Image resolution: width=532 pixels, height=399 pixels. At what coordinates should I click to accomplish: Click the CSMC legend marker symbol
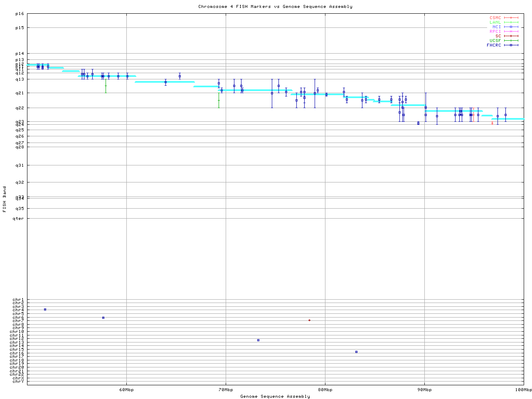pyautogui.click(x=511, y=18)
